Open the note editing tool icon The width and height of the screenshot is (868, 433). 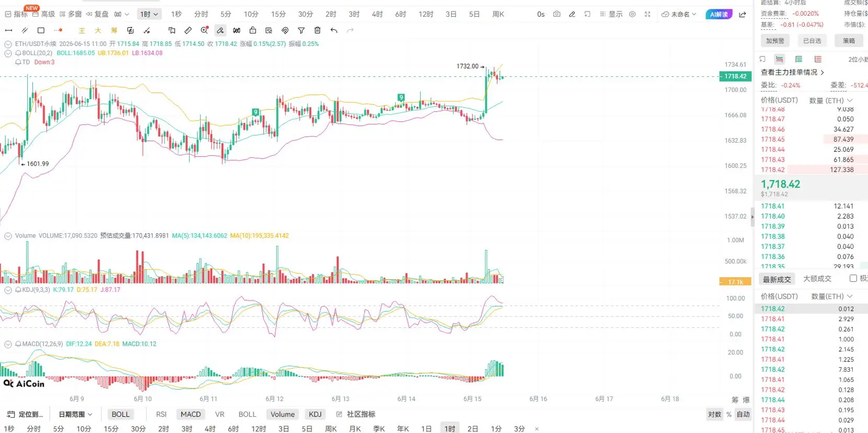(x=269, y=30)
